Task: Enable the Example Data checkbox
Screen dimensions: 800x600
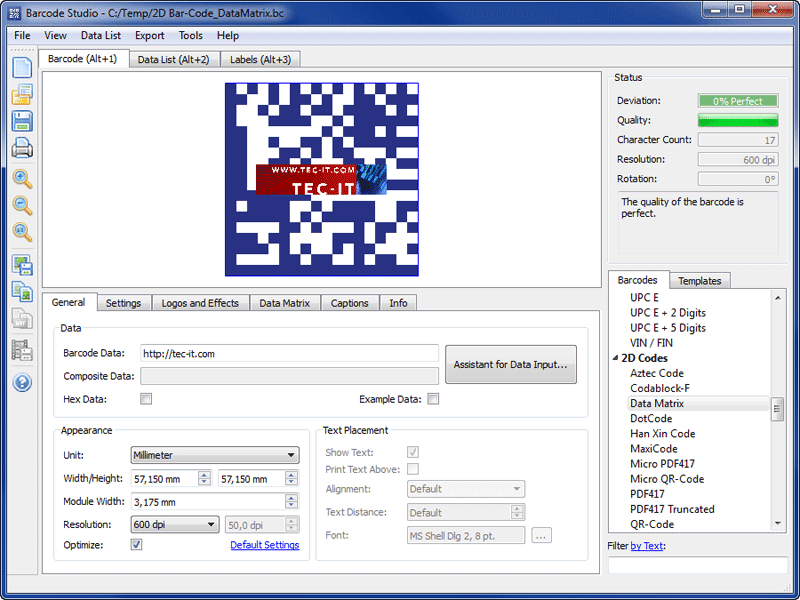Action: (x=433, y=398)
